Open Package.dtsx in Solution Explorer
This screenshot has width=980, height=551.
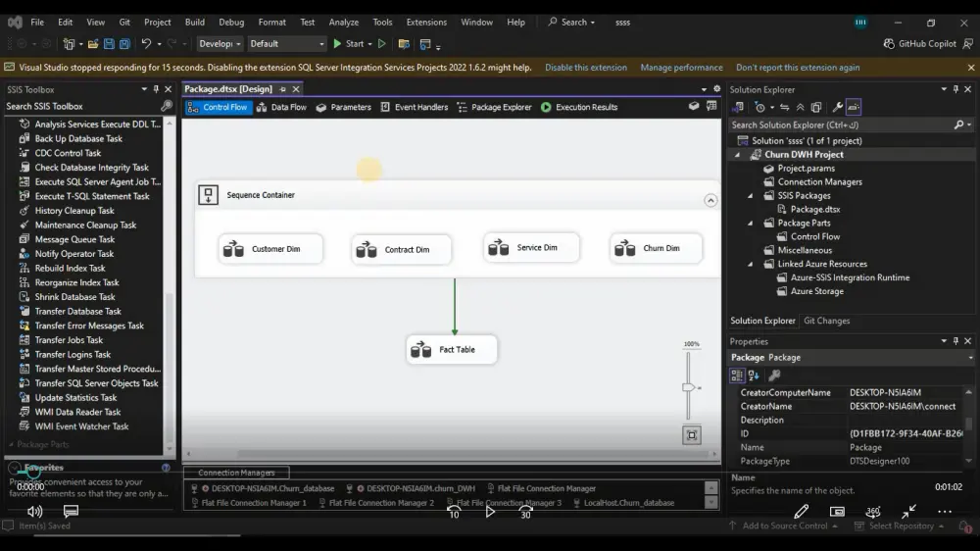click(815, 210)
